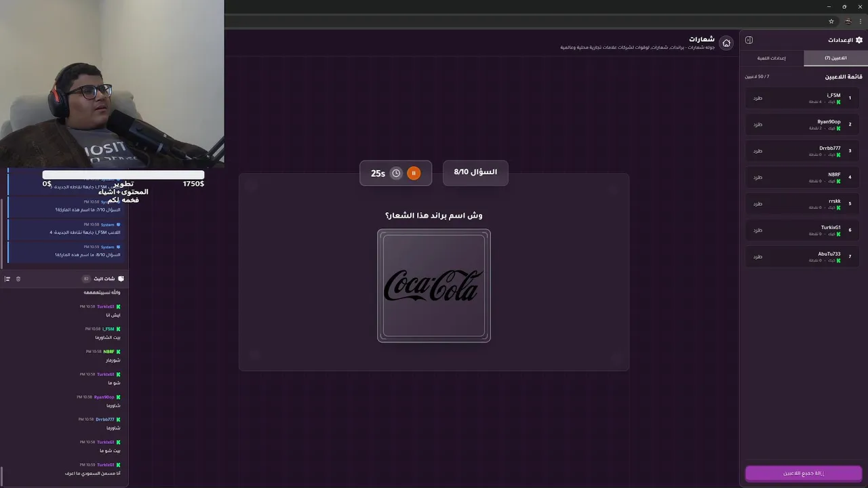Click the Coca-Cola logo image
Screen dimensions: 868x488
[x=434, y=285]
